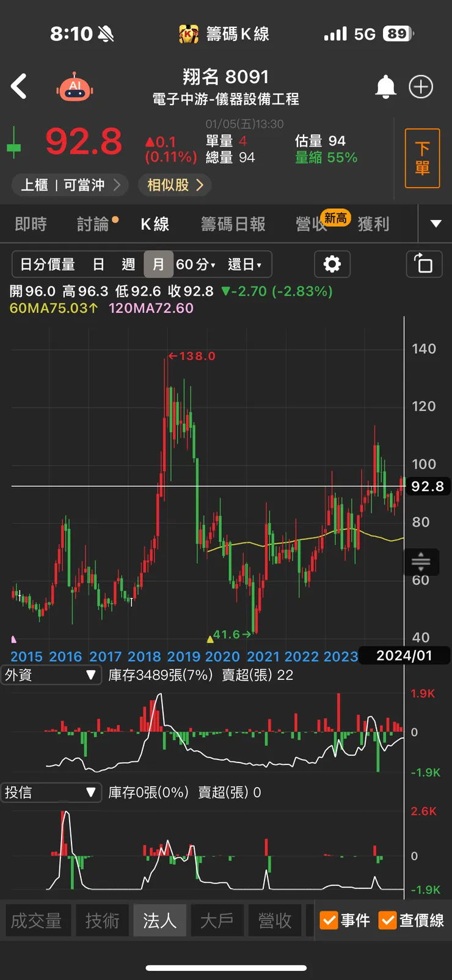The image size is (452, 980).
Task: Select 成交量 bottom tab
Action: 37,920
